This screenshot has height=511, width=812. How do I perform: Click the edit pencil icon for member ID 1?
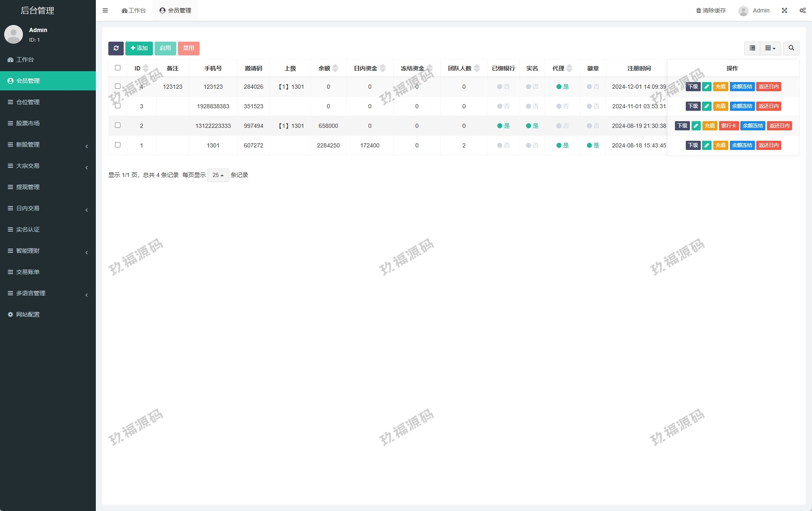(707, 145)
